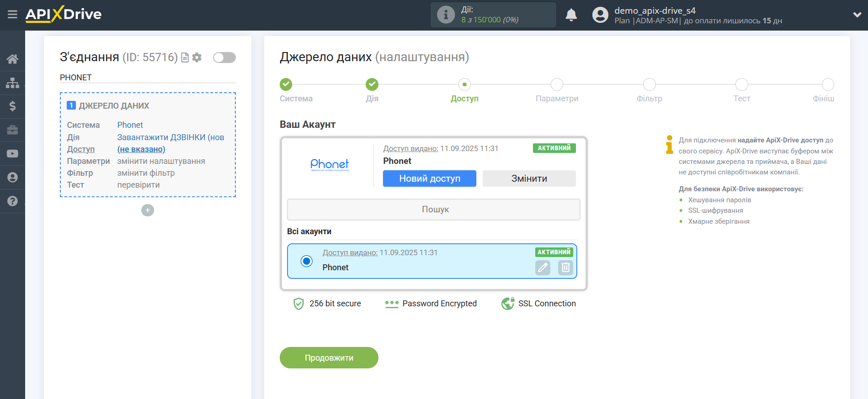Go to the Фільтр step
868x399 pixels.
(x=649, y=84)
